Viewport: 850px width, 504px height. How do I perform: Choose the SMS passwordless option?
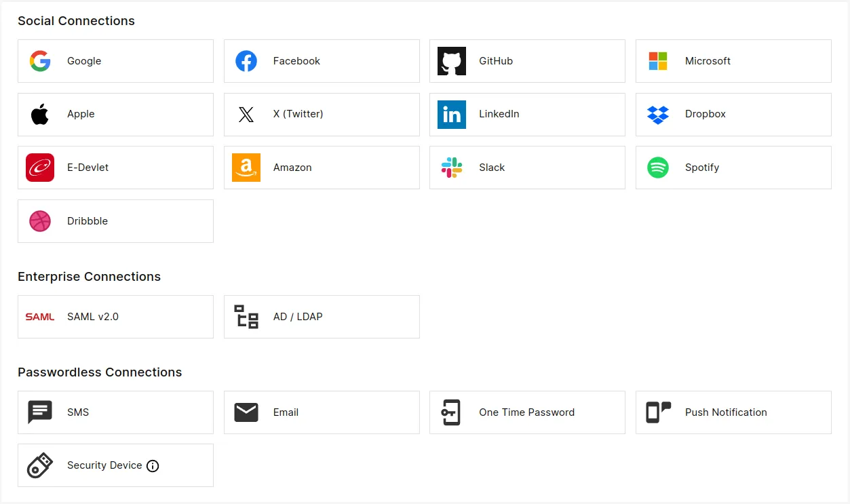tap(115, 412)
